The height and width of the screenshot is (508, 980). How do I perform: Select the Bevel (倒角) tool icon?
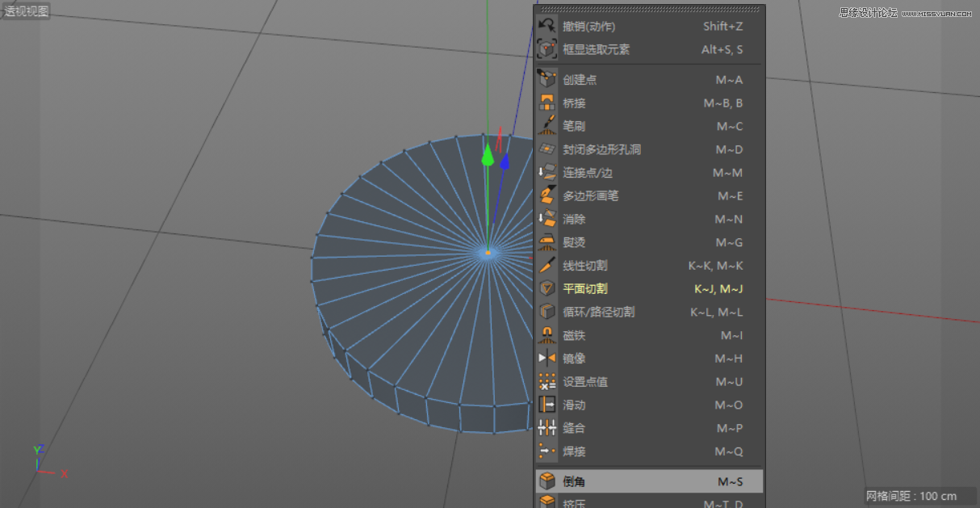tap(547, 481)
